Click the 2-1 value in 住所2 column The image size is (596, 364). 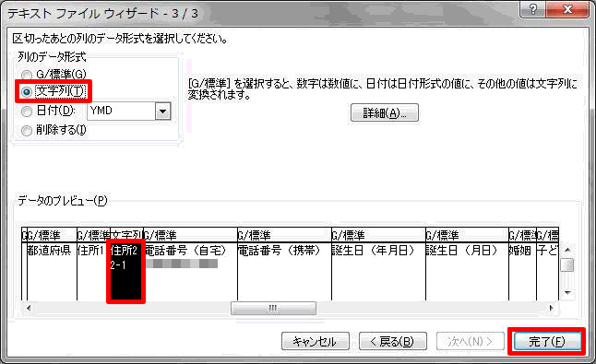[x=118, y=264]
